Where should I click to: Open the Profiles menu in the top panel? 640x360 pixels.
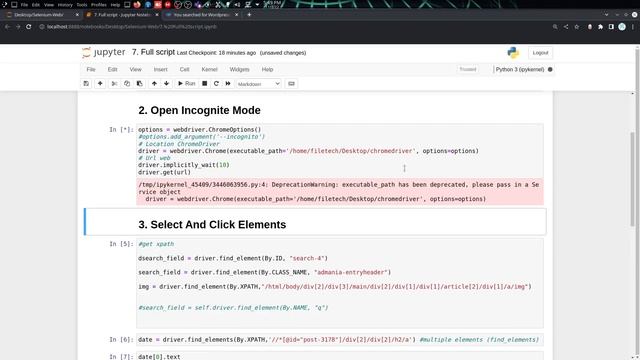98,5
